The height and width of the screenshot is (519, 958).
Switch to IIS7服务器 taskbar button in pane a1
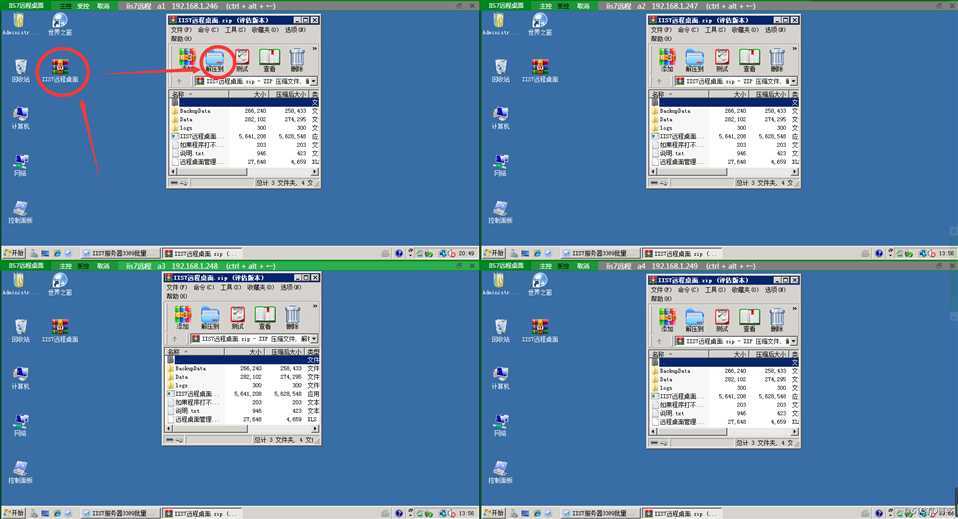(x=120, y=253)
